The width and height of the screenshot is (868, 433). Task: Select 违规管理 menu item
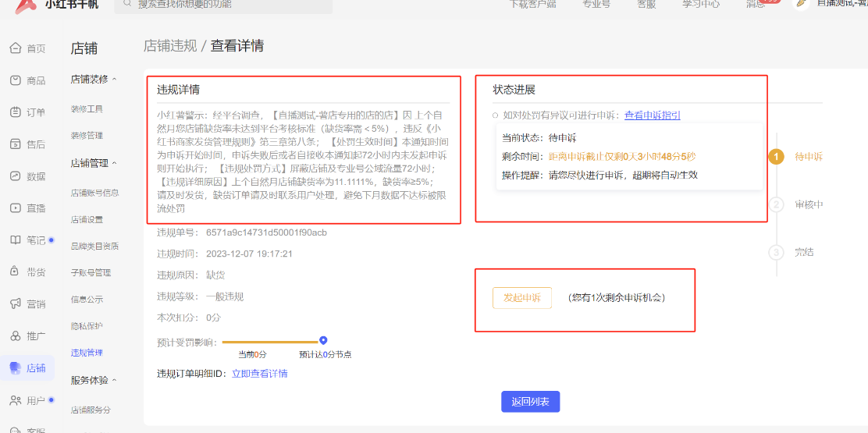click(87, 353)
